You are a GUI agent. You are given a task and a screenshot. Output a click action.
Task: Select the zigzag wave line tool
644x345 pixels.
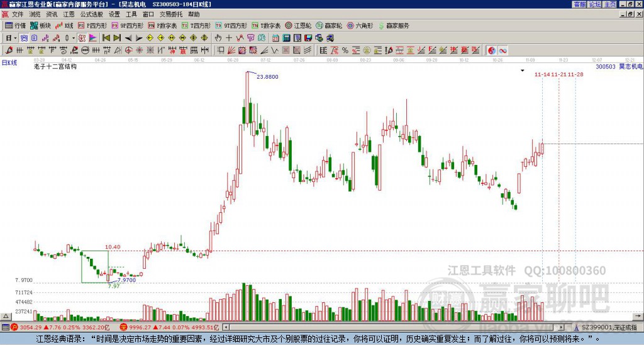tap(275, 50)
